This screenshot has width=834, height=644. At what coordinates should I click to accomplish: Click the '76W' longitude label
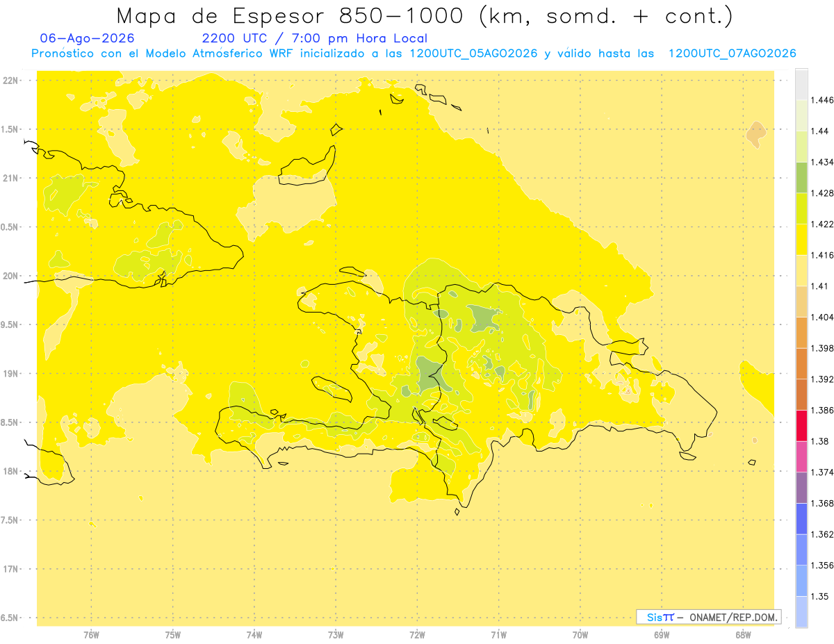[91, 635]
